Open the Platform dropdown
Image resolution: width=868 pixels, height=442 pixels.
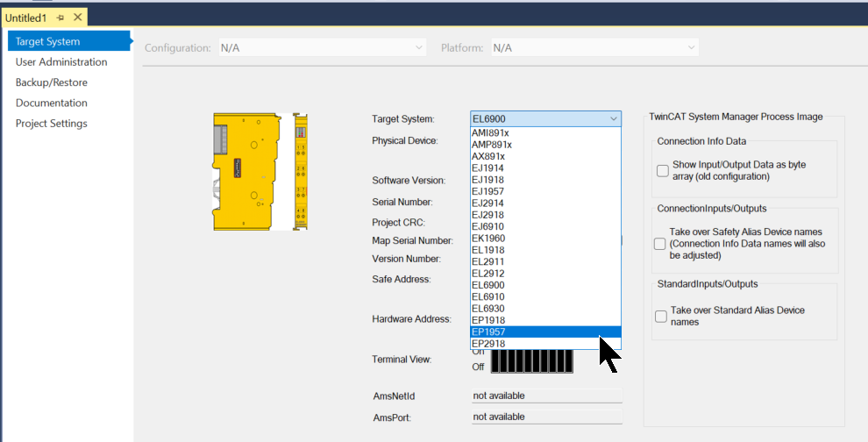click(594, 47)
